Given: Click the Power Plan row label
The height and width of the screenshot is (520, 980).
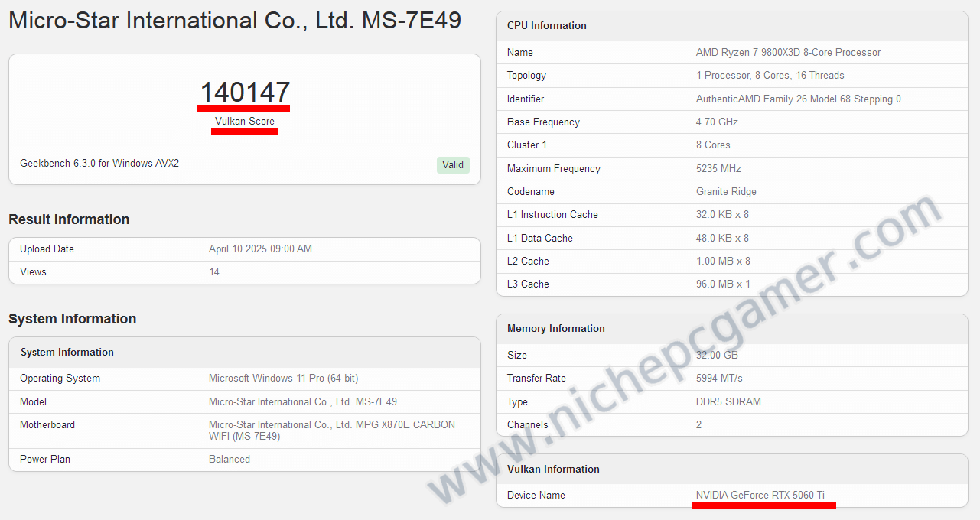Looking at the screenshot, I should (x=45, y=459).
